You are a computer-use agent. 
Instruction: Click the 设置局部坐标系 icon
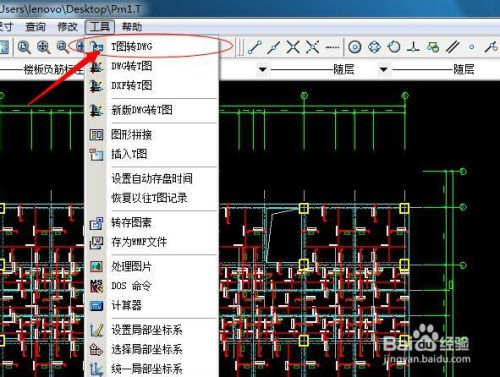click(97, 330)
